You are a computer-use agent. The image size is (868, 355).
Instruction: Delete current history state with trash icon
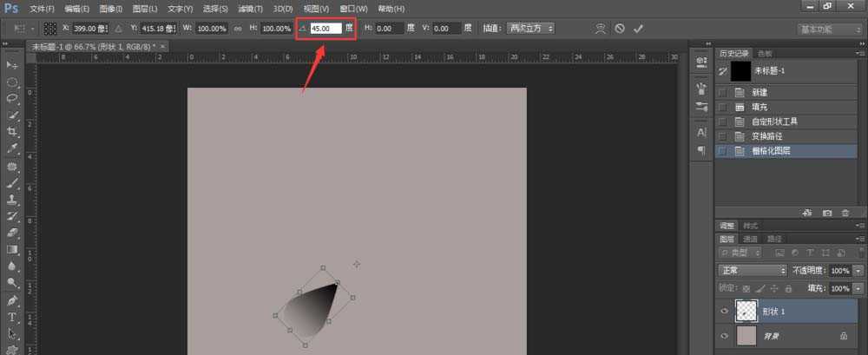click(x=845, y=213)
